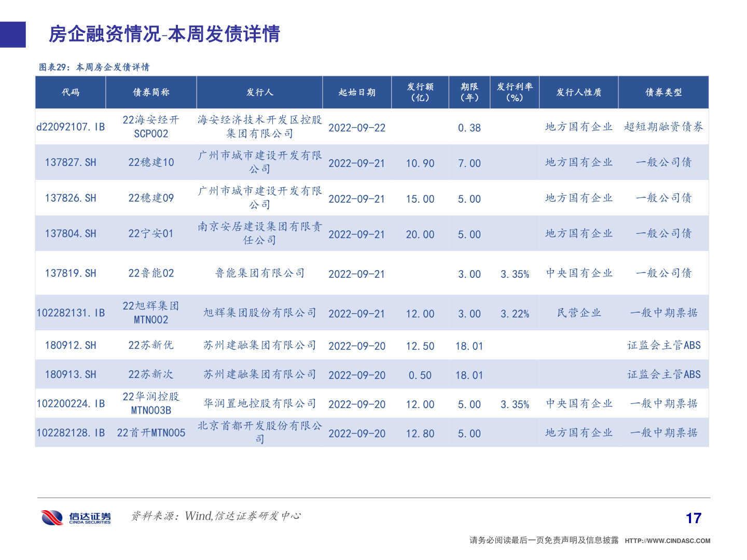Expand the 发行利率 column header

[x=515, y=92]
